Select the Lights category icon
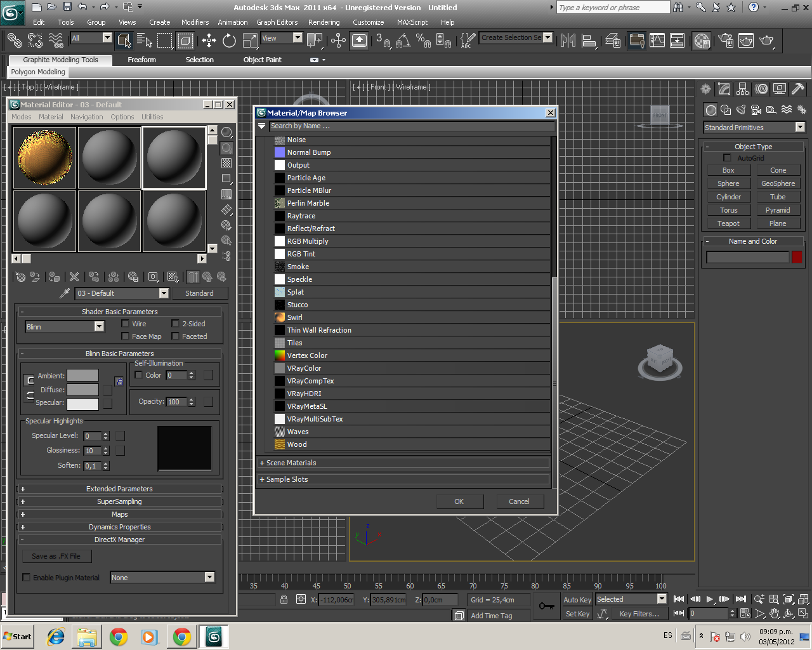The image size is (812, 650). (x=741, y=110)
